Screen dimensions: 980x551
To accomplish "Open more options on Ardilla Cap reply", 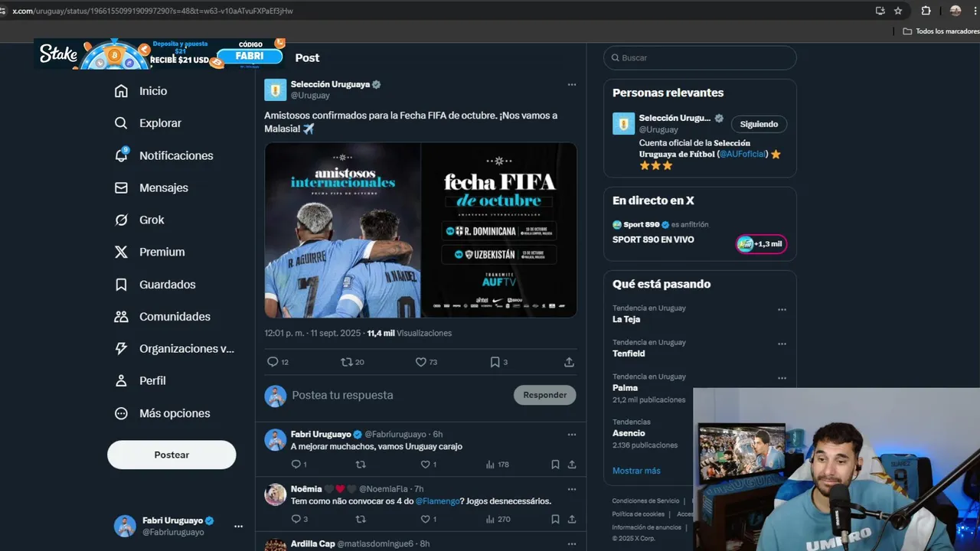I will (571, 543).
